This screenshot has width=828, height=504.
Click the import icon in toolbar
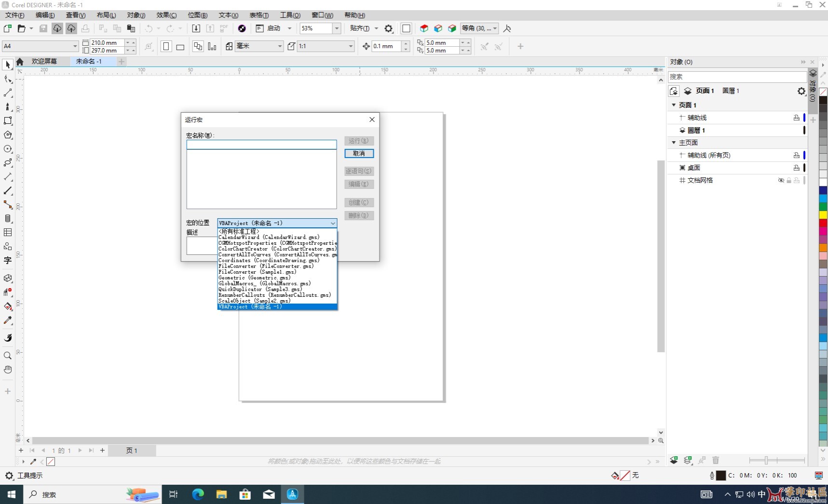click(x=196, y=28)
